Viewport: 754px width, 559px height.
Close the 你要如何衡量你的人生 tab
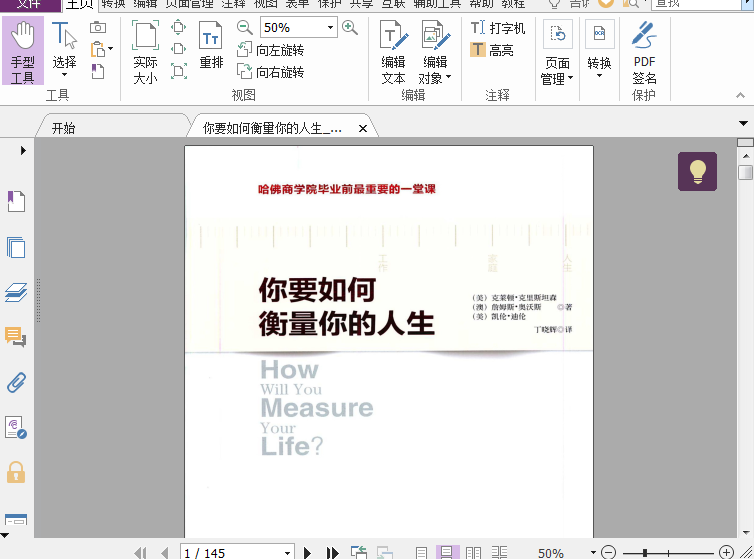[363, 128]
